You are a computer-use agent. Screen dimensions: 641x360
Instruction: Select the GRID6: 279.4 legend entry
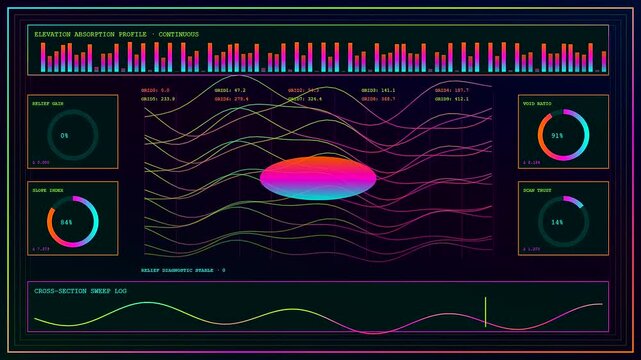pyautogui.click(x=231, y=99)
